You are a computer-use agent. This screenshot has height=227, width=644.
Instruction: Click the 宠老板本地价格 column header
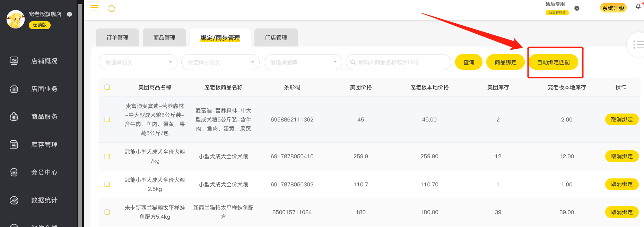click(429, 87)
